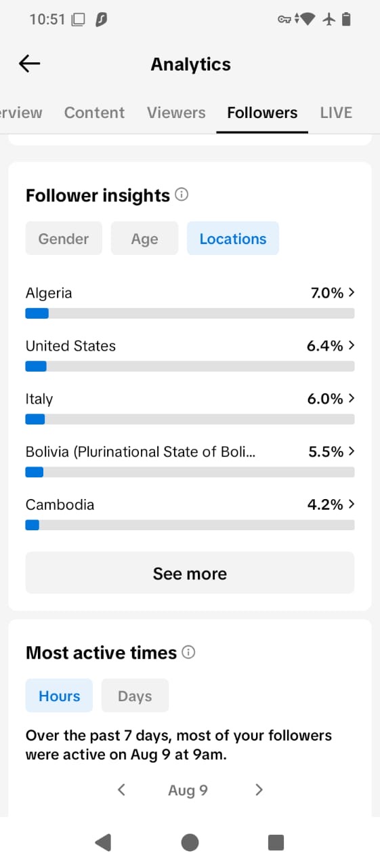Switch active times to Days
380x868 pixels.
[135, 696]
